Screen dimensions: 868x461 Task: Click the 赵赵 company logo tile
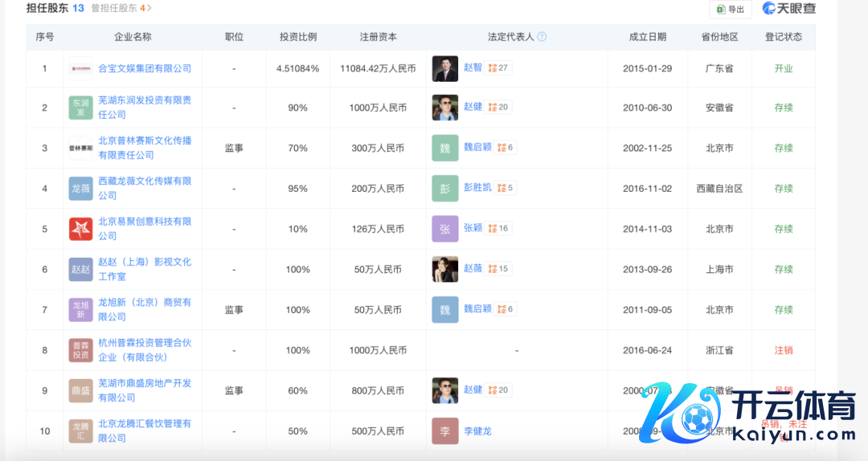[81, 269]
